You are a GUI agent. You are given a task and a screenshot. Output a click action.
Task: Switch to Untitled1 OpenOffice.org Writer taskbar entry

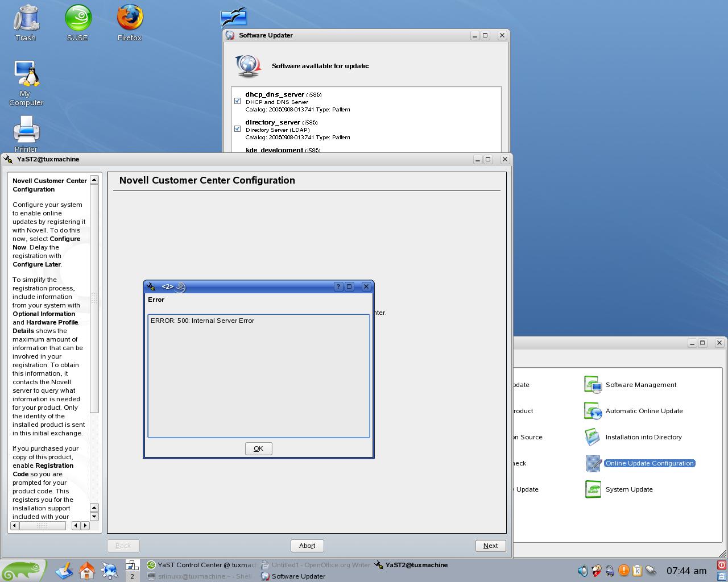tap(316, 565)
